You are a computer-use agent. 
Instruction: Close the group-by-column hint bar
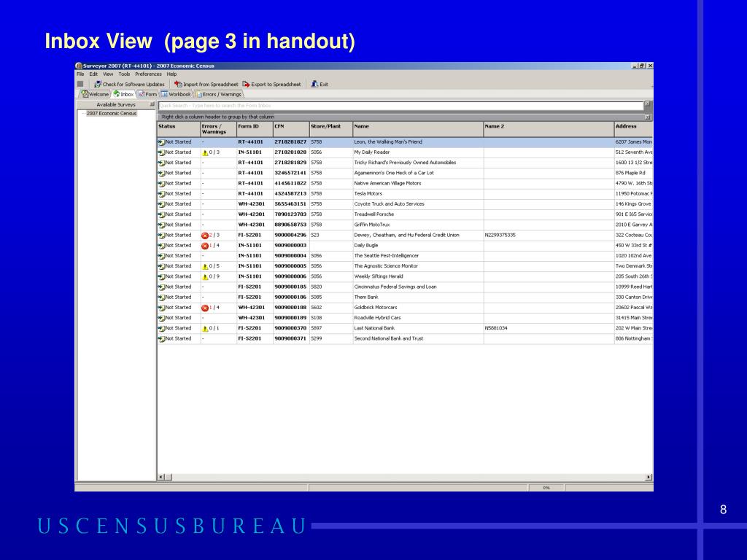coord(648,117)
